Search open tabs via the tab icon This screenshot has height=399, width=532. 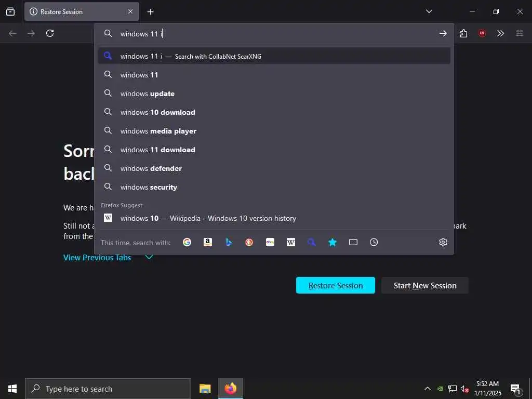coord(353,242)
